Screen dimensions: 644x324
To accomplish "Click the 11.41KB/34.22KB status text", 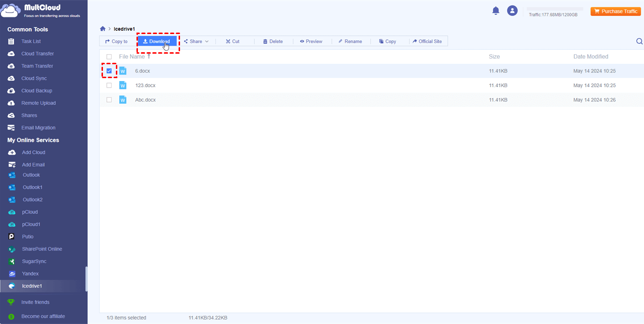I will click(x=208, y=318).
